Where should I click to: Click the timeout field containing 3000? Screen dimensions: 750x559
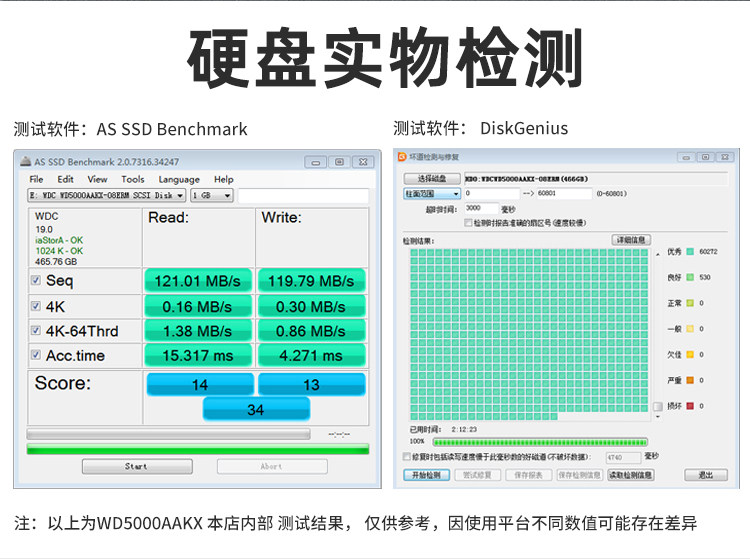pos(481,208)
